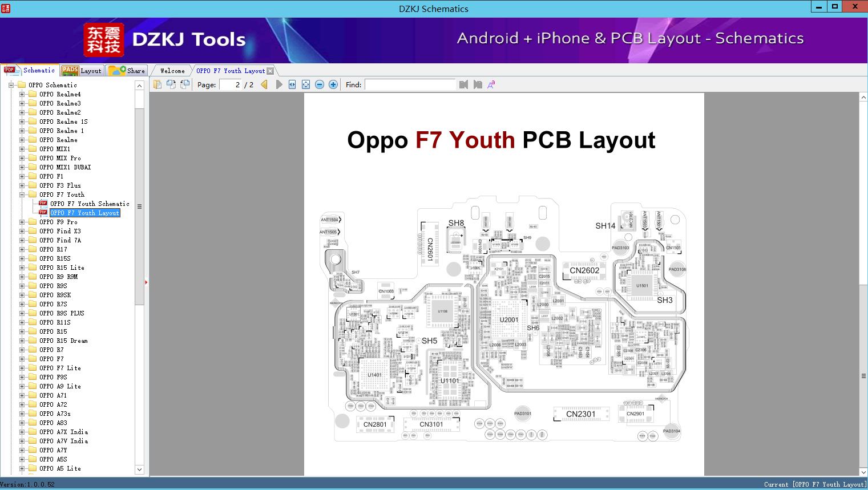Open OPPO F7 Youth Schematic PDF
The image size is (868, 490).
pos(90,204)
